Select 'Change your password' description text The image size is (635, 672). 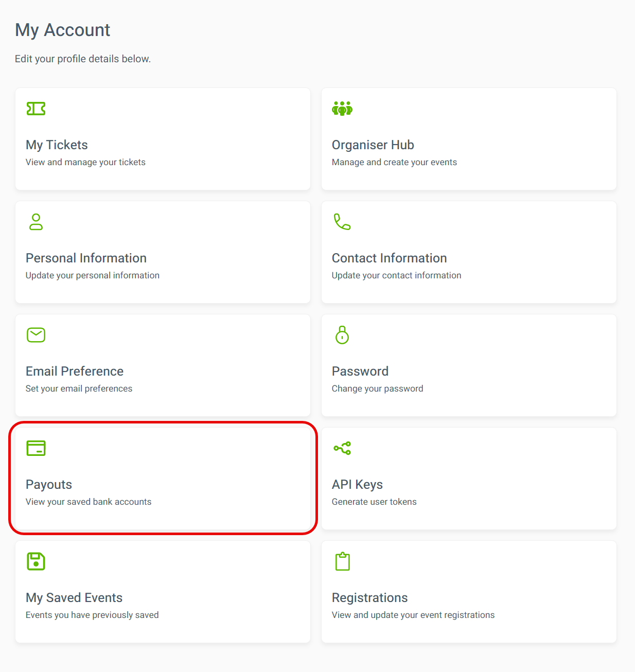point(378,388)
